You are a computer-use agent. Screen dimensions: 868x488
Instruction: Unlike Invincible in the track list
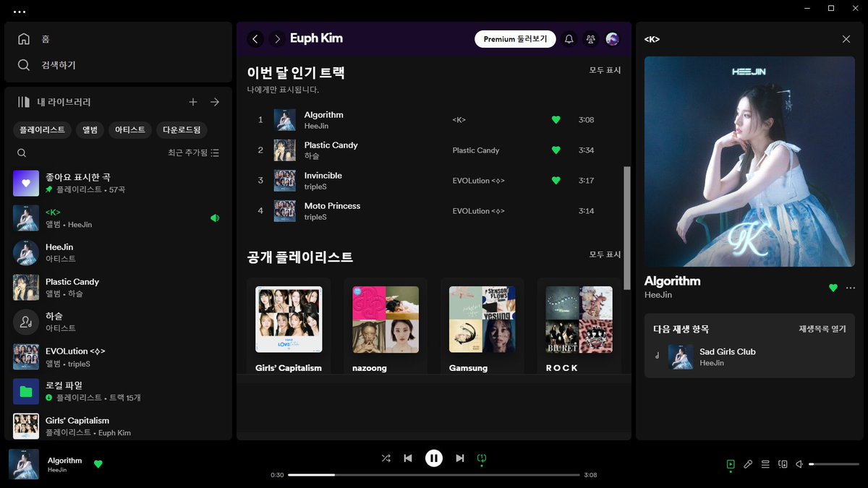(556, 181)
